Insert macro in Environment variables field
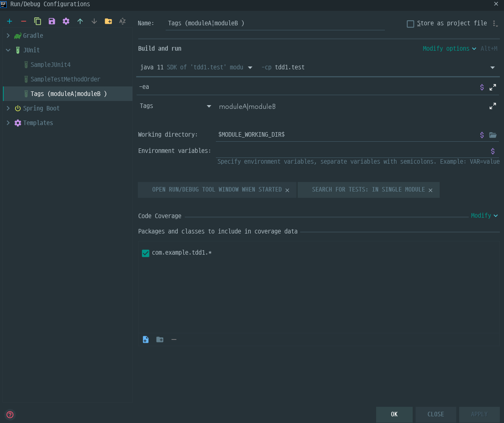This screenshot has width=504, height=423. coord(493,151)
